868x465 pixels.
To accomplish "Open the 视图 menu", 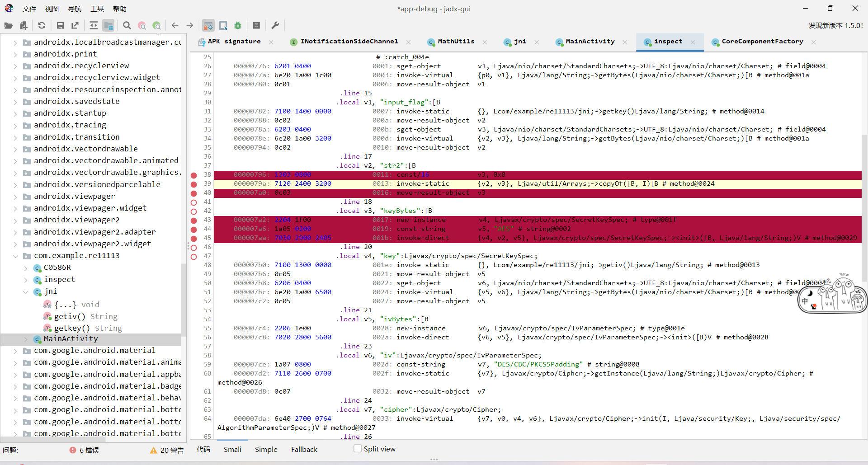I will pyautogui.click(x=52, y=9).
